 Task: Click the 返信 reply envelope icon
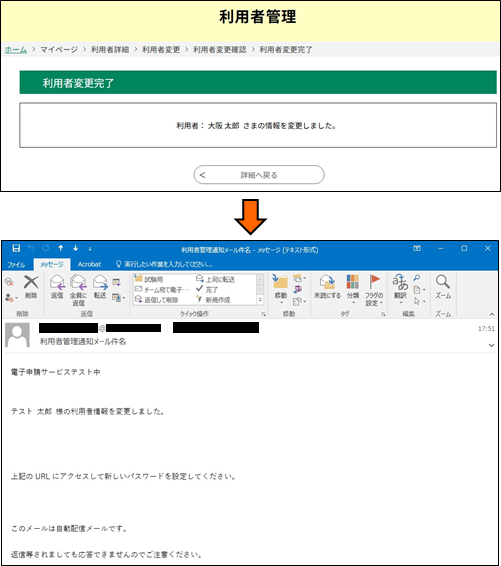[57, 282]
